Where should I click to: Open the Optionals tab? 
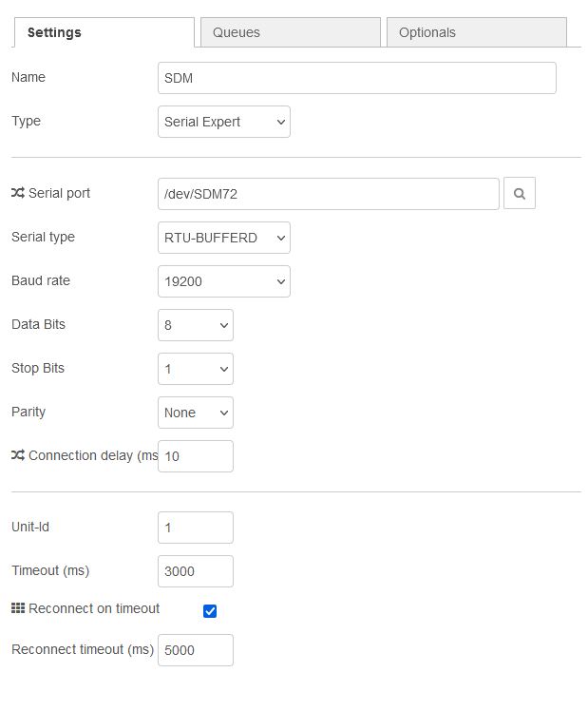tap(477, 32)
